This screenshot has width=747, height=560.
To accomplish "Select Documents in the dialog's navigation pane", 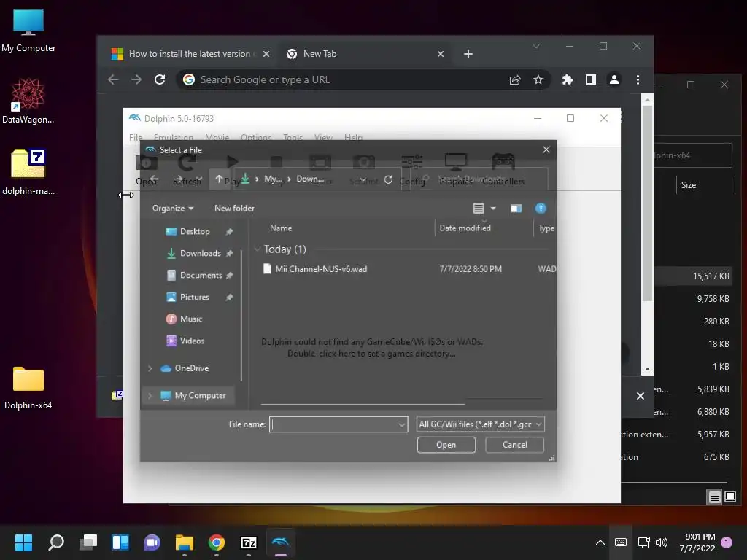I will pyautogui.click(x=201, y=275).
